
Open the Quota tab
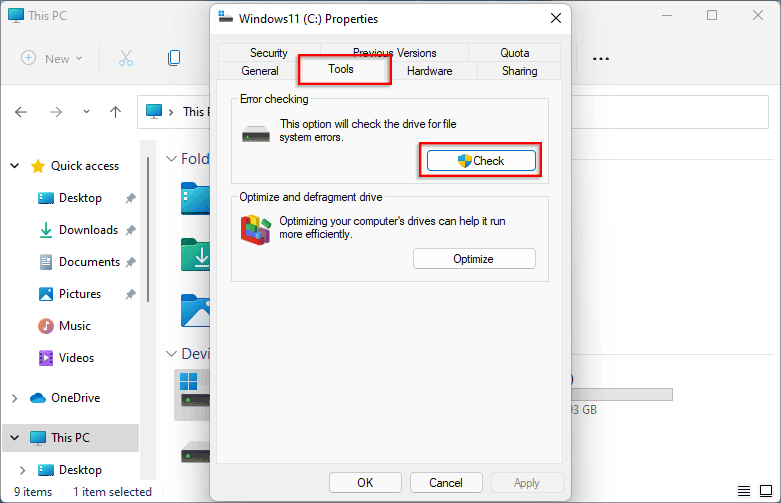[x=515, y=53]
